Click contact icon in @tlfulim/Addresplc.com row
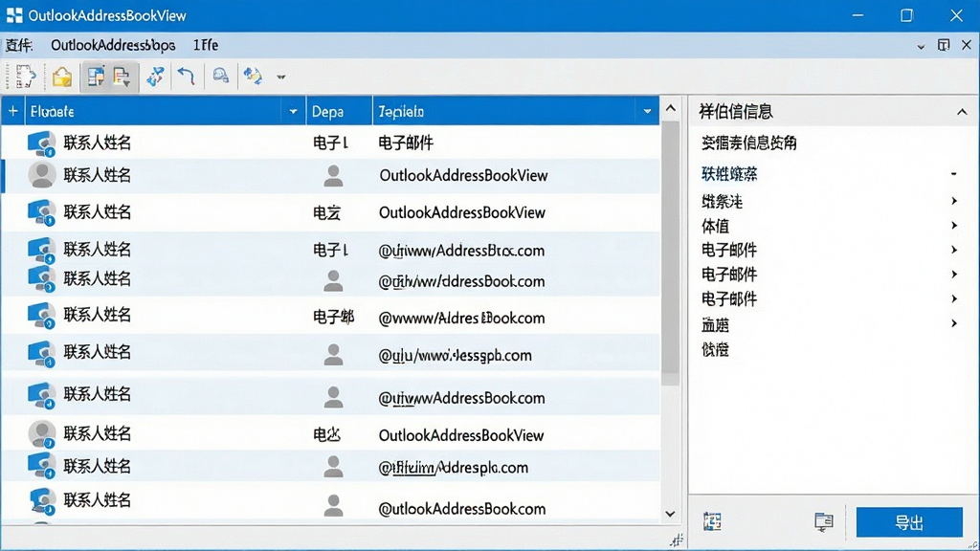 pyautogui.click(x=41, y=466)
